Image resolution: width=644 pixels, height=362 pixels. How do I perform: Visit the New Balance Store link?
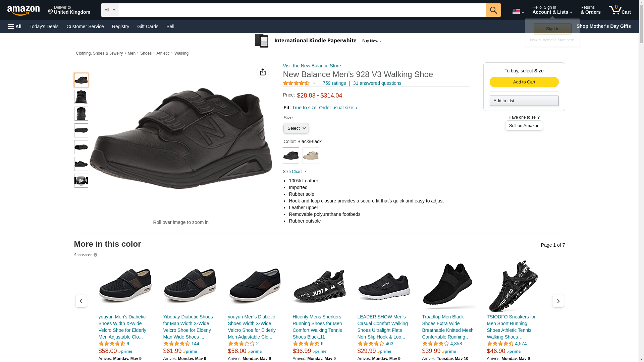click(312, 66)
